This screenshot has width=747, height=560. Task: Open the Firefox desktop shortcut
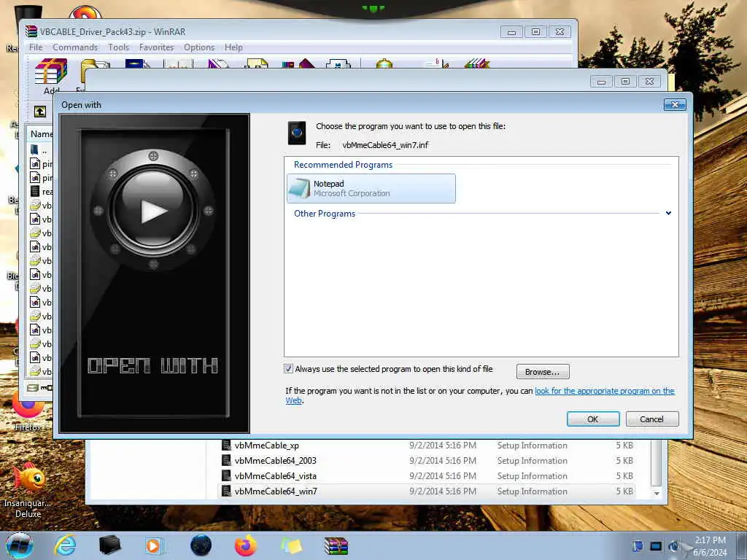[28, 412]
